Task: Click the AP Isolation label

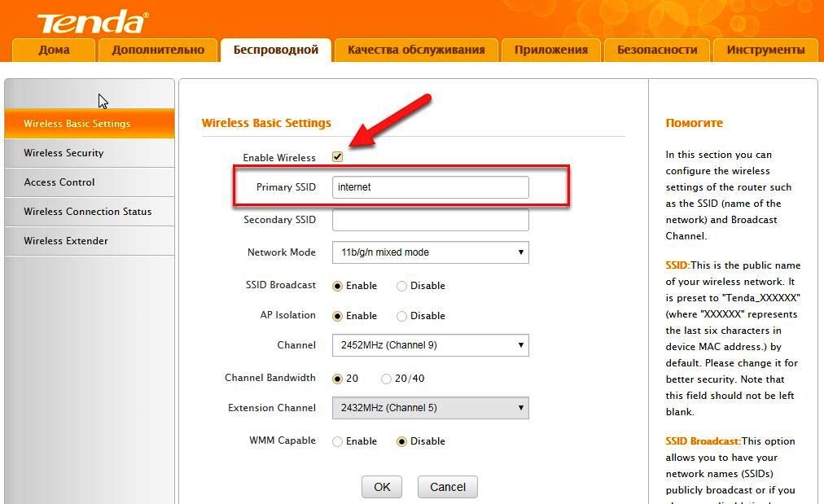Action: pyautogui.click(x=288, y=315)
